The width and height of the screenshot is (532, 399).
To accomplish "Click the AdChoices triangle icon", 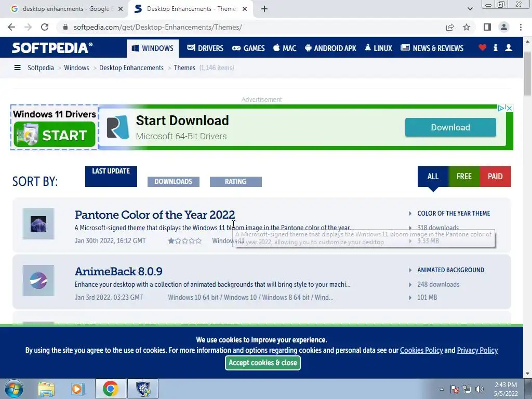I will [501, 108].
